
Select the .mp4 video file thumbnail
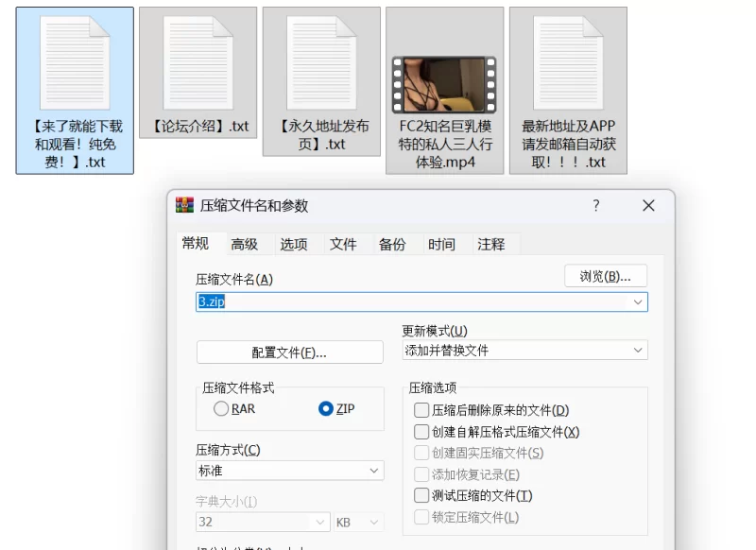tap(444, 84)
